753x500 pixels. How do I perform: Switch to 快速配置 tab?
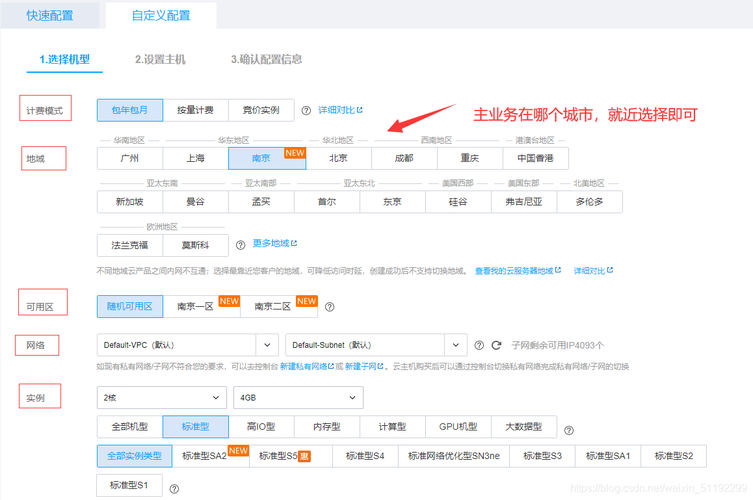click(x=50, y=15)
